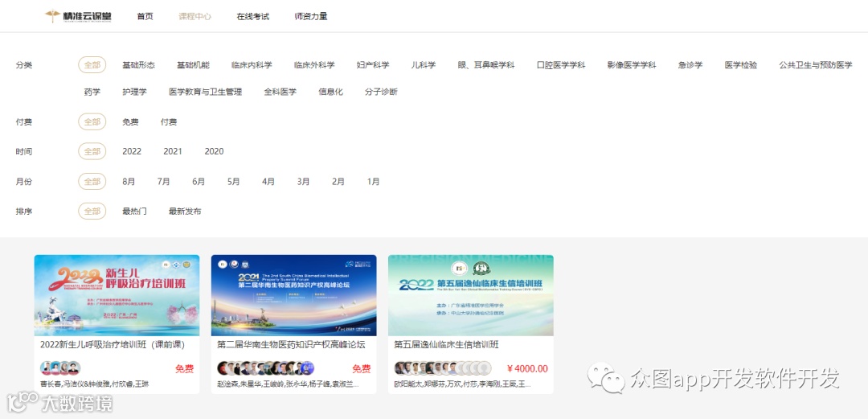Filter by 分子诊断 category
Viewport: 868px width, 419px height.
point(381,92)
